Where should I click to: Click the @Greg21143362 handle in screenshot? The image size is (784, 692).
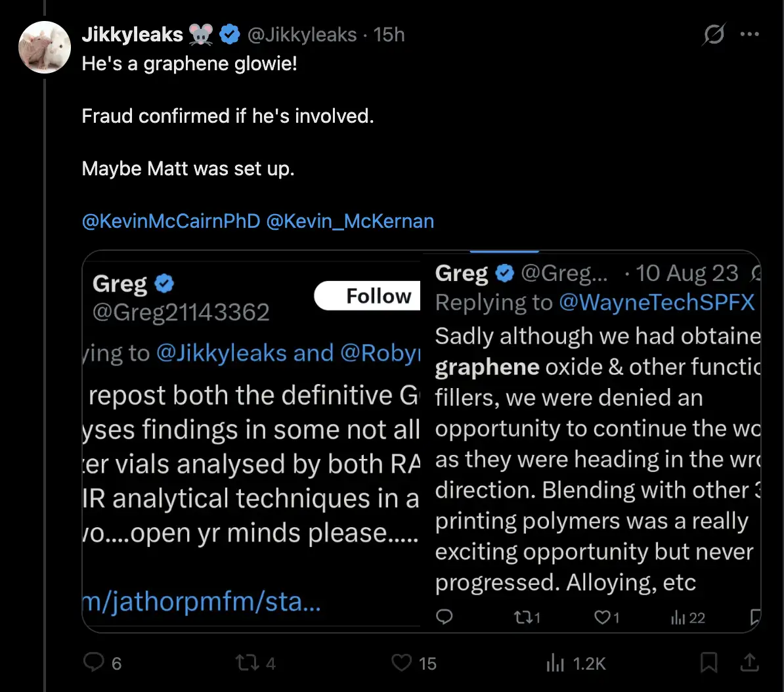(181, 313)
